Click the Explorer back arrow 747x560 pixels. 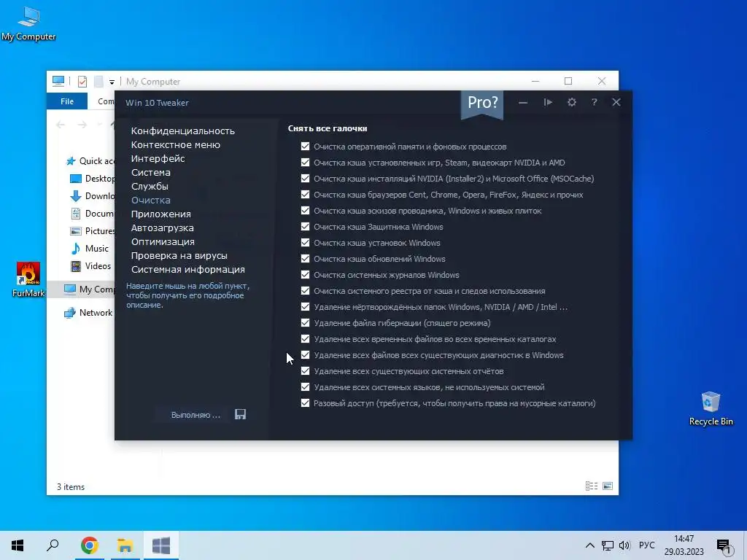(x=61, y=125)
